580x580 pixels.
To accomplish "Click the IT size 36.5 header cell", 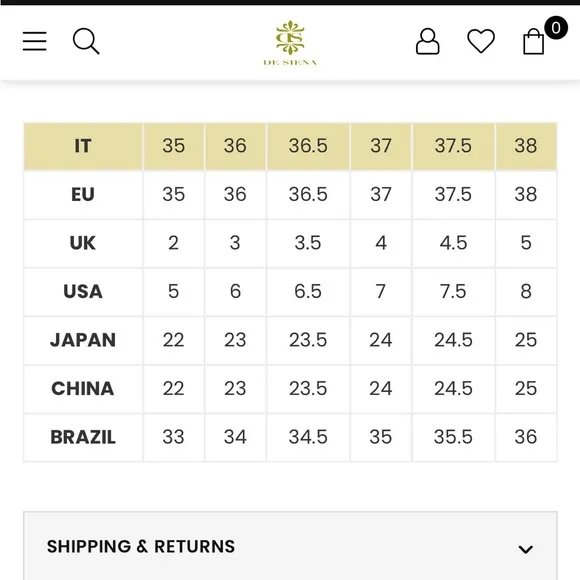I will [x=308, y=146].
